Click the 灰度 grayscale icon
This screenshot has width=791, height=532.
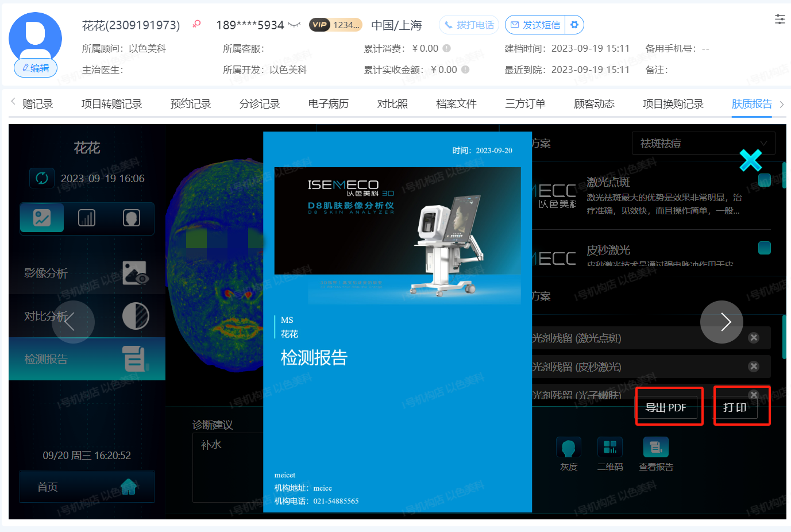coord(569,448)
